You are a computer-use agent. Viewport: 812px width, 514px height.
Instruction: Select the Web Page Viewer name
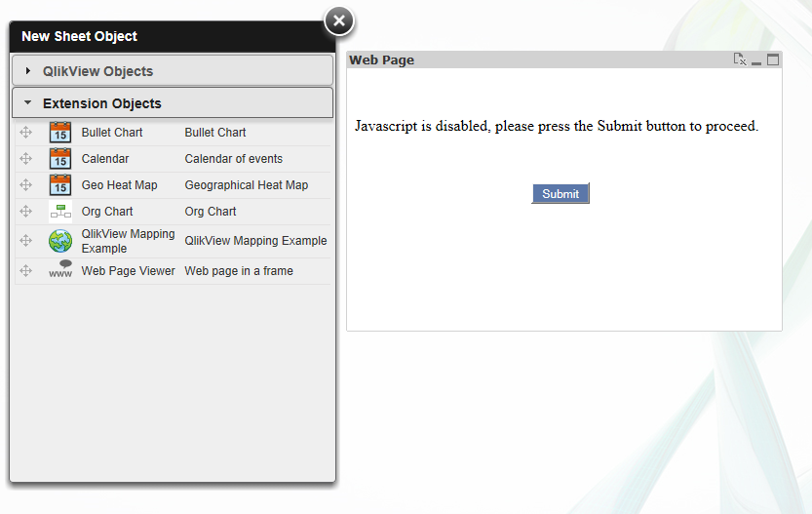tap(128, 271)
